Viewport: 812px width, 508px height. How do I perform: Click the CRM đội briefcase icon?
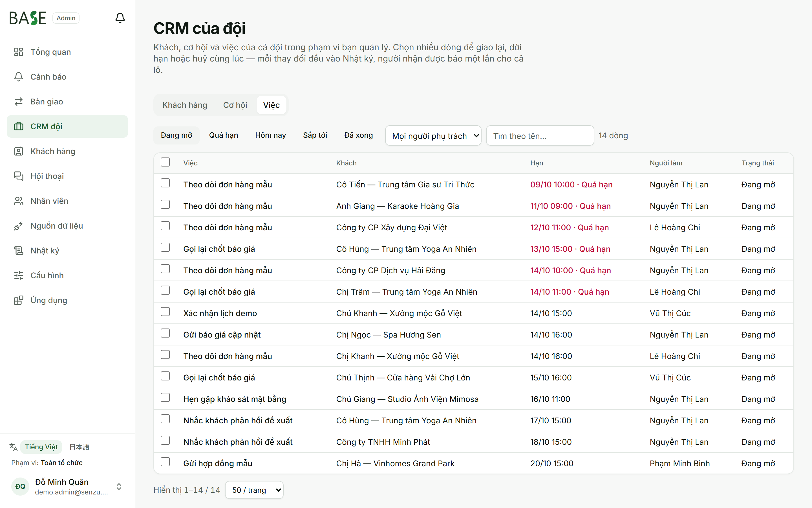[18, 127]
